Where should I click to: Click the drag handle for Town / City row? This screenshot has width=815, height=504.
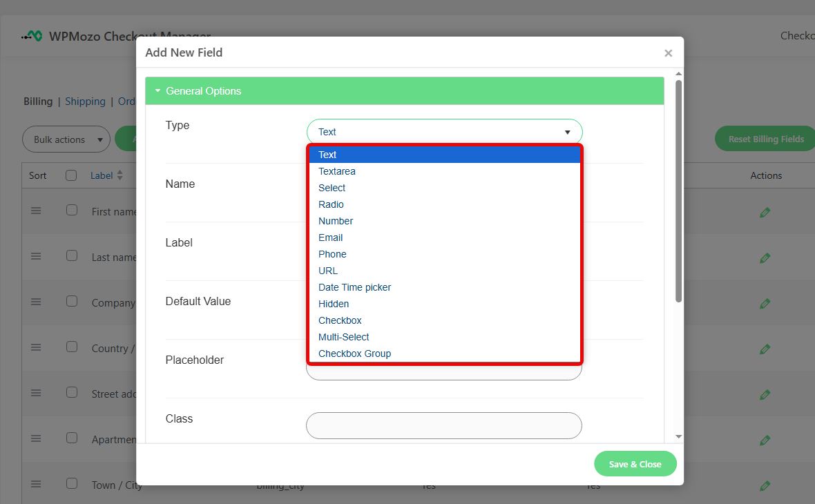pos(36,484)
